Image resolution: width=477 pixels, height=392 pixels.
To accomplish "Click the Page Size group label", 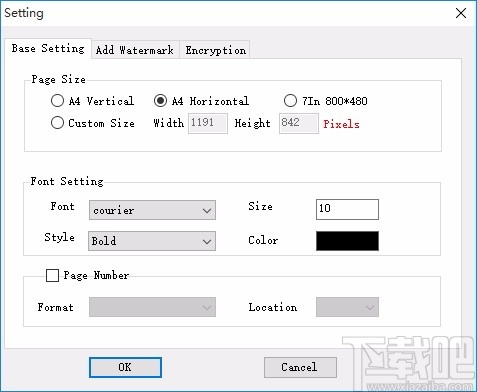I will pyautogui.click(x=59, y=79).
